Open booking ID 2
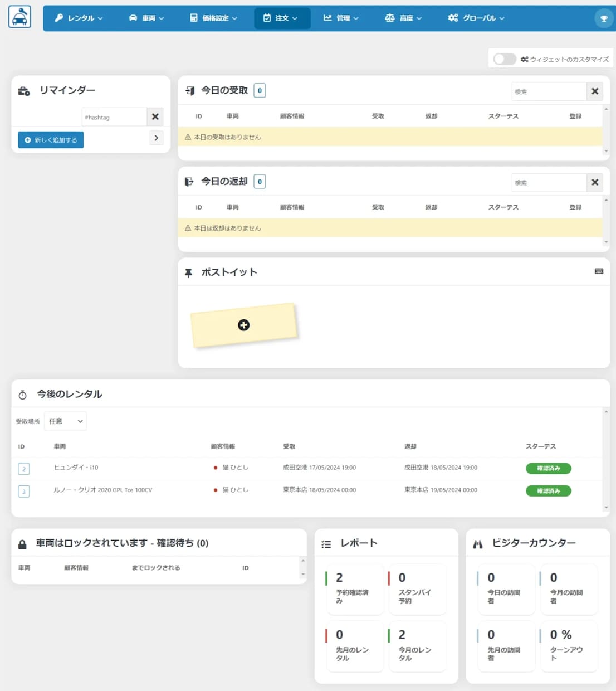This screenshot has width=616, height=691. [x=23, y=469]
